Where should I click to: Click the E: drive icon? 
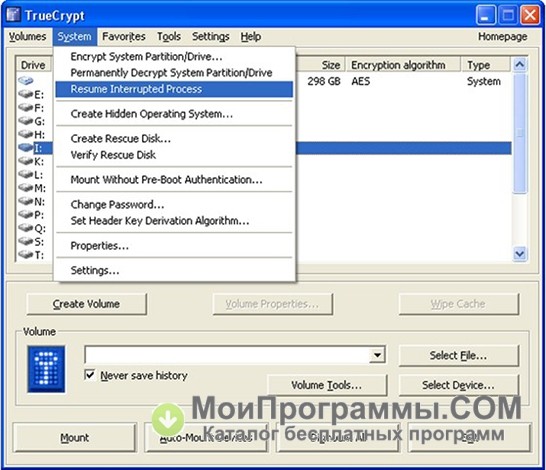pos(25,94)
